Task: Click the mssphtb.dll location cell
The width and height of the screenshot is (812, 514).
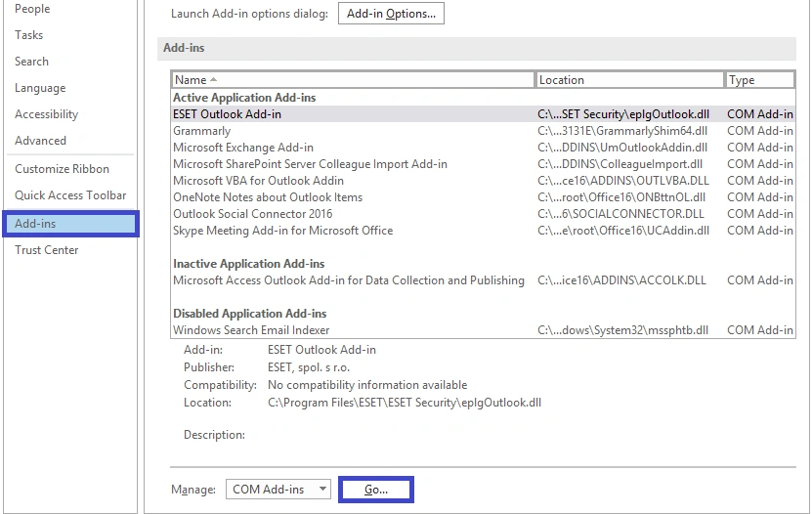Action: 623,330
